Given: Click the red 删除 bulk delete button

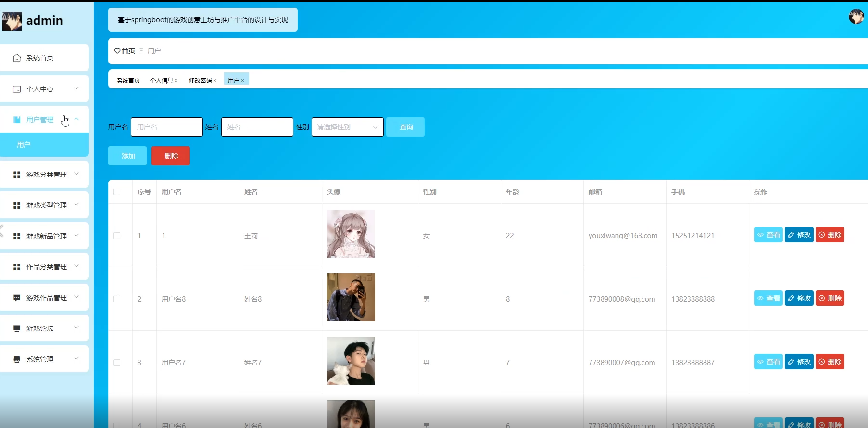Looking at the screenshot, I should click(x=171, y=156).
